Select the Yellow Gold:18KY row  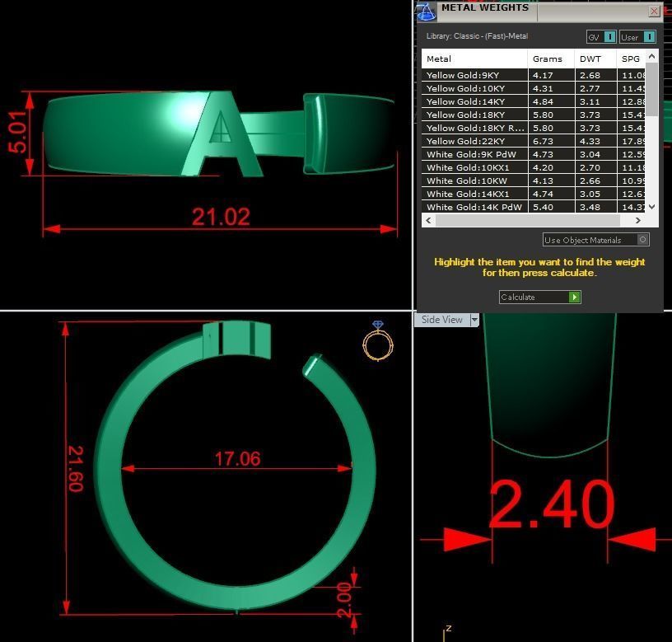pyautogui.click(x=534, y=115)
